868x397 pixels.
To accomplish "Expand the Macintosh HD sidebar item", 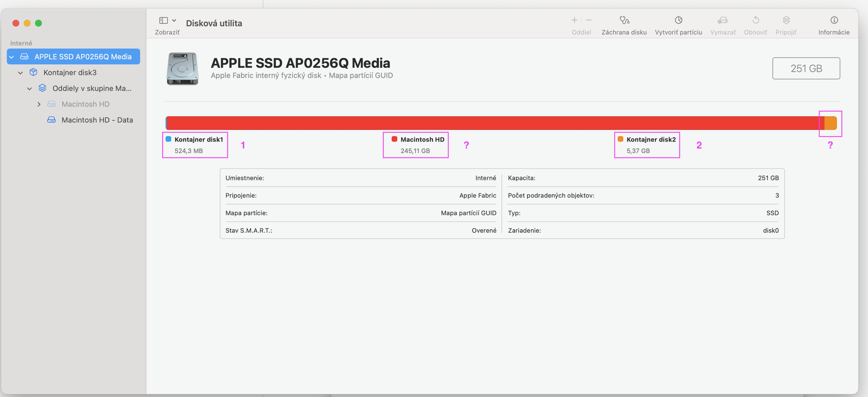I will (x=39, y=104).
